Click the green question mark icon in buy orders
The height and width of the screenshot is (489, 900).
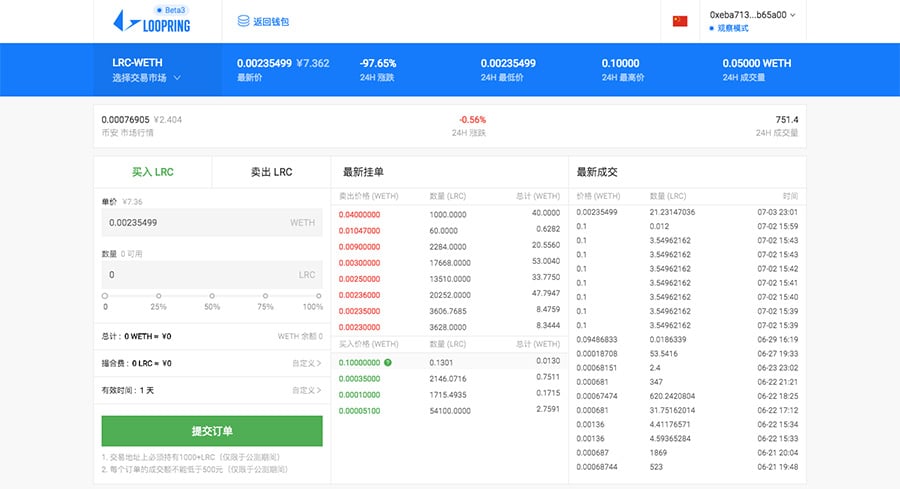pyautogui.click(x=387, y=361)
